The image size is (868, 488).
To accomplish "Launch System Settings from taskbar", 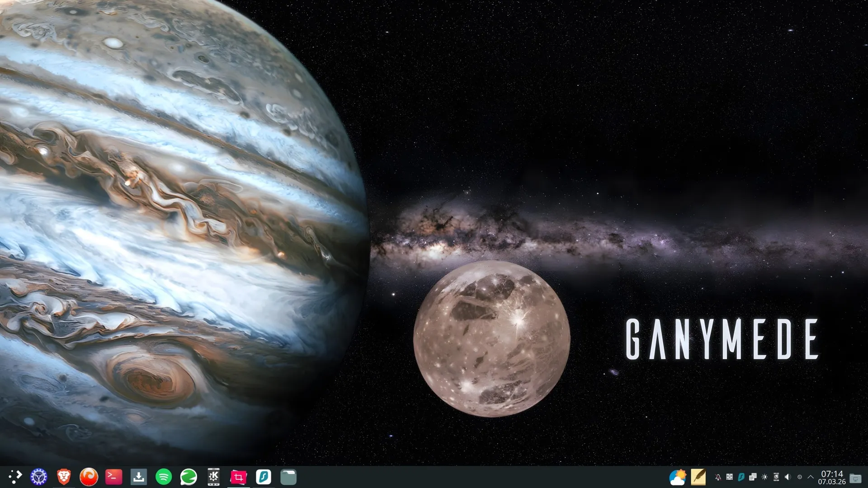I will [x=39, y=477].
